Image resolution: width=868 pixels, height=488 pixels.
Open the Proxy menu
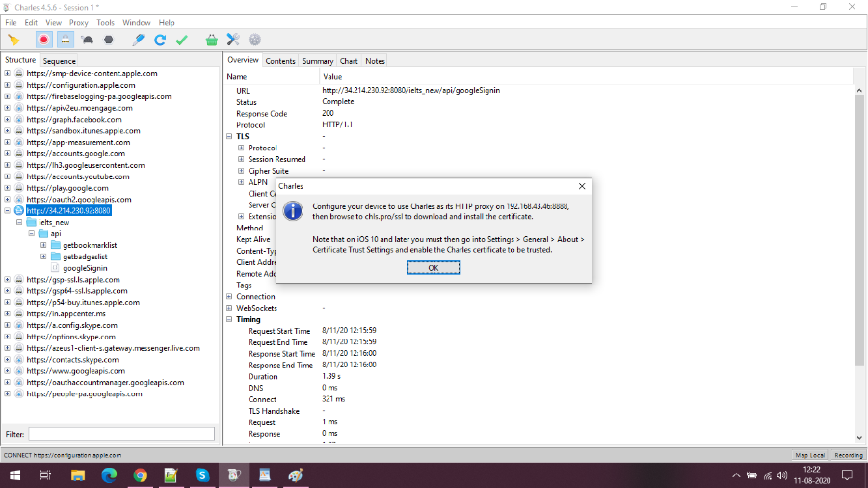point(78,22)
